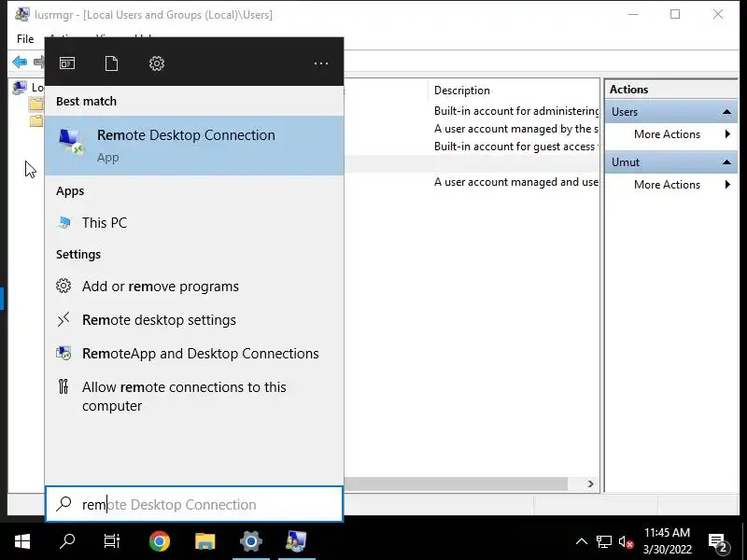Click the Back arrow in lusrmgr toolbar
747x560 pixels.
pos(20,62)
